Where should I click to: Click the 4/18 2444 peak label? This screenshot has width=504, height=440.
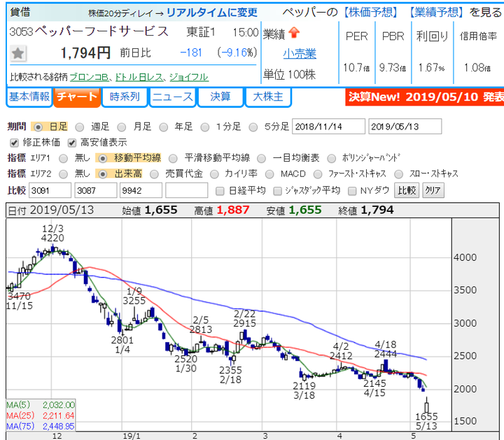386,349
